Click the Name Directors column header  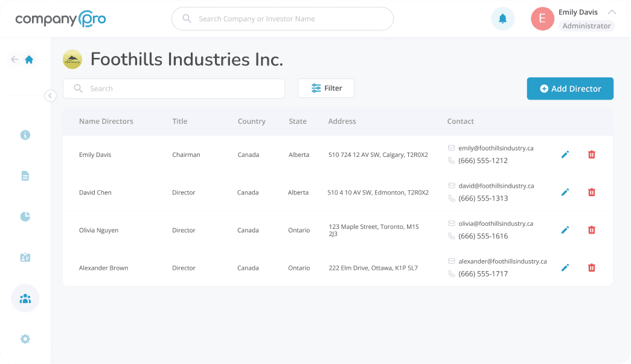pos(106,121)
